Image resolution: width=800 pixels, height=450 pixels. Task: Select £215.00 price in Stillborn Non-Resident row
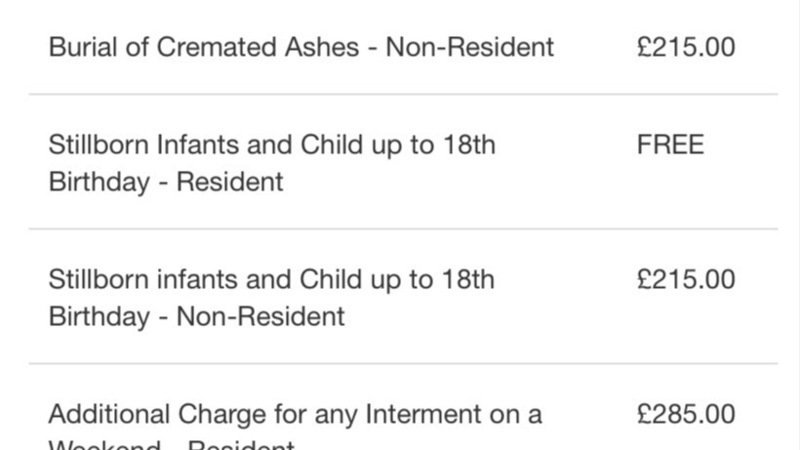pos(685,280)
